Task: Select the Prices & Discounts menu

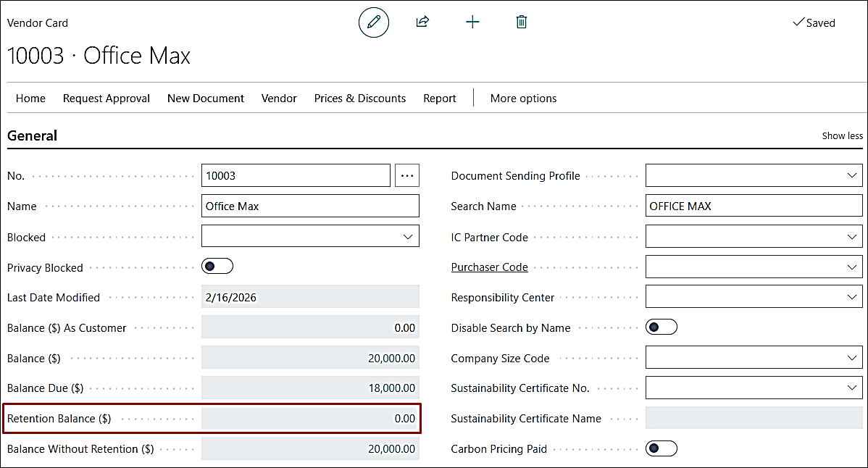Action: point(360,99)
